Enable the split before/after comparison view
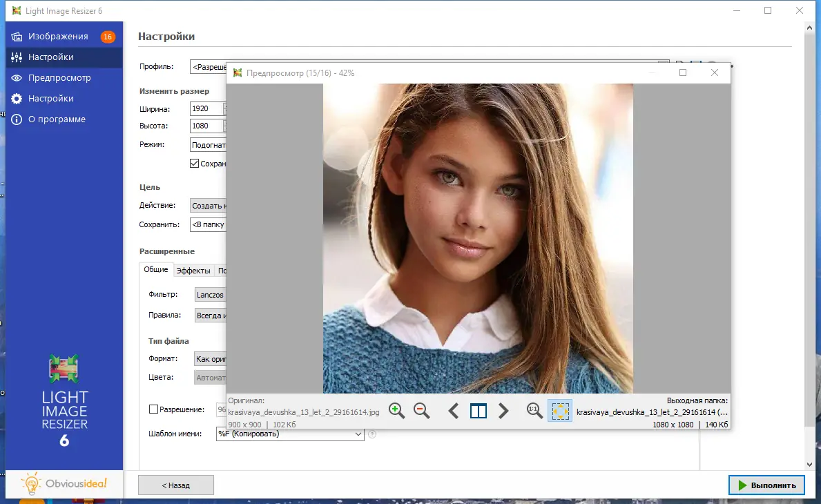The image size is (821, 504). [479, 410]
